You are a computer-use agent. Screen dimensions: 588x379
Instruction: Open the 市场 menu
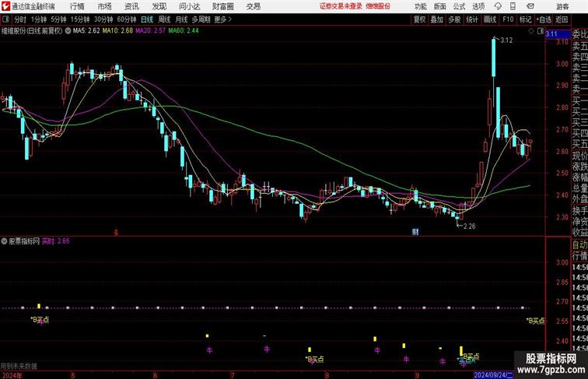(x=105, y=6)
